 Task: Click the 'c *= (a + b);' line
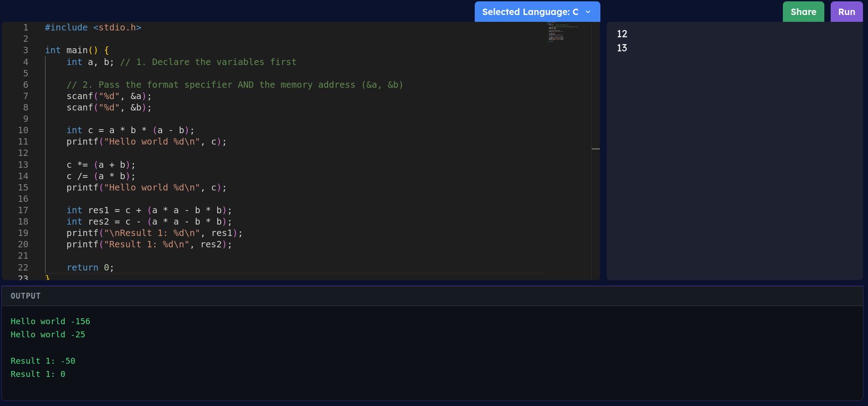(x=101, y=165)
